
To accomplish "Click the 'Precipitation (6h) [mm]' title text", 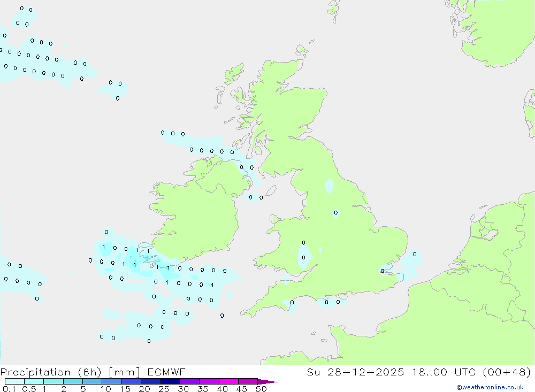I will point(70,372).
